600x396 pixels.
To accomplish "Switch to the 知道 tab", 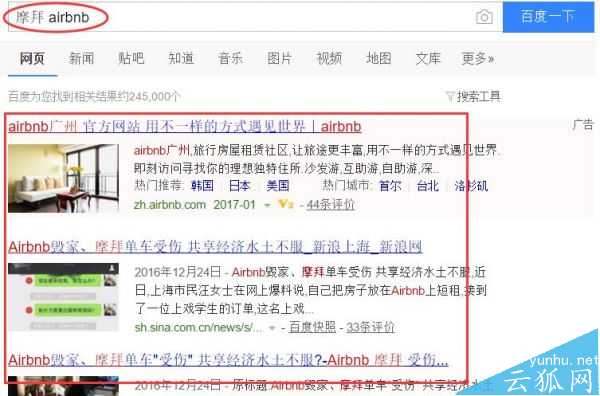I will click(x=181, y=59).
